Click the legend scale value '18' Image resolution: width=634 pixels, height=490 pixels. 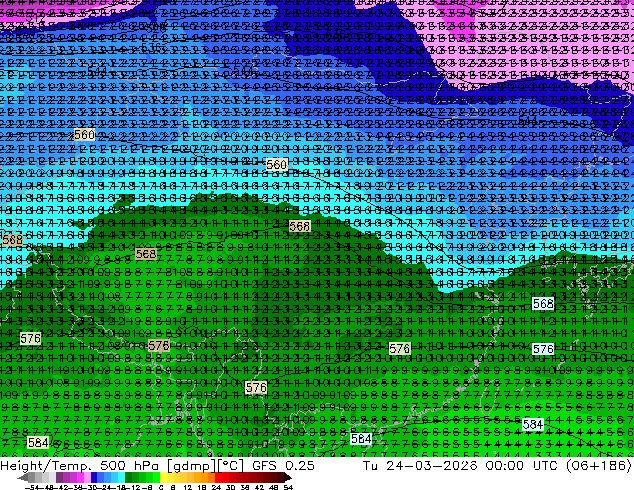[201, 487]
